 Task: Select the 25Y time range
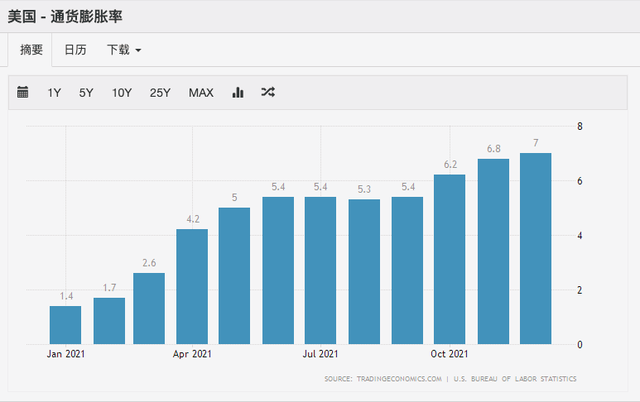160,93
